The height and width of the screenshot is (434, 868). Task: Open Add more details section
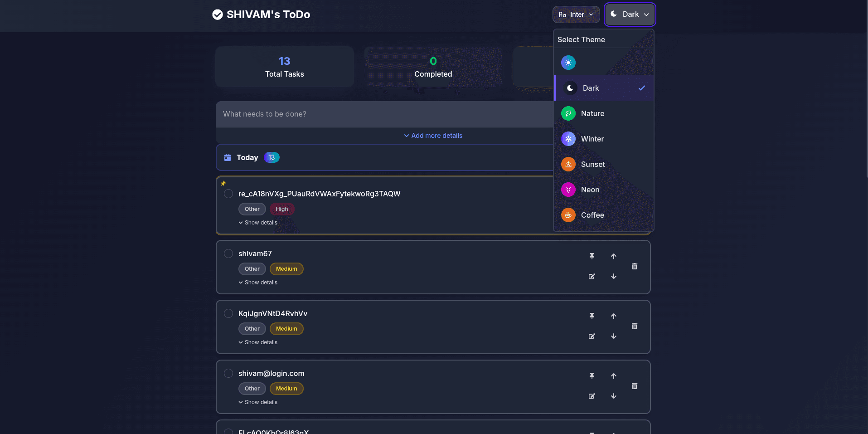(433, 135)
